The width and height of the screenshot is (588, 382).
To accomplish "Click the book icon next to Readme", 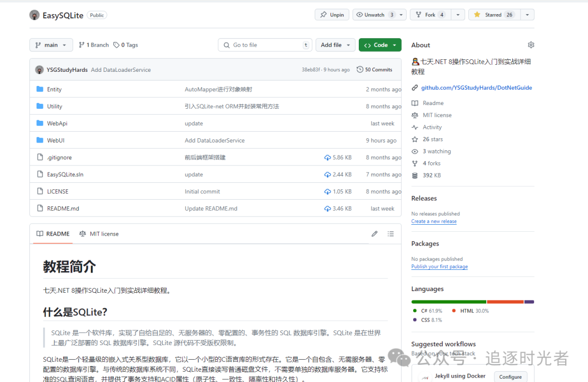I will coord(415,103).
